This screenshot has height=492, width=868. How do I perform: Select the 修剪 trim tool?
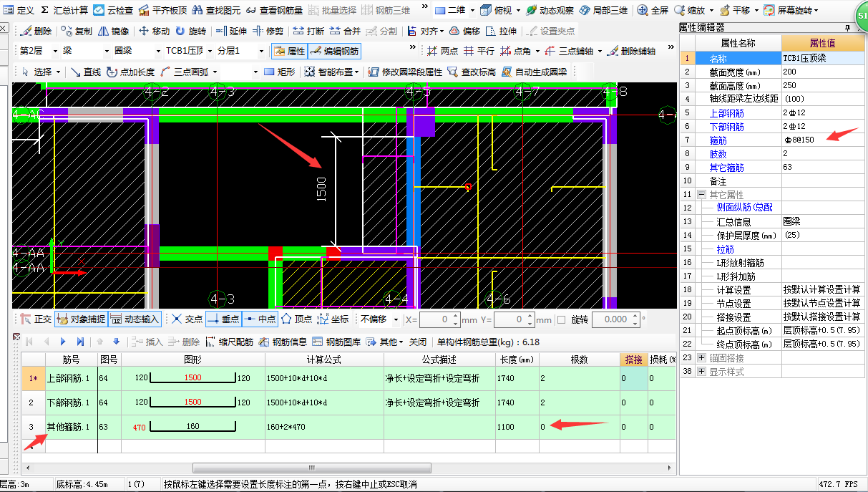pos(268,31)
